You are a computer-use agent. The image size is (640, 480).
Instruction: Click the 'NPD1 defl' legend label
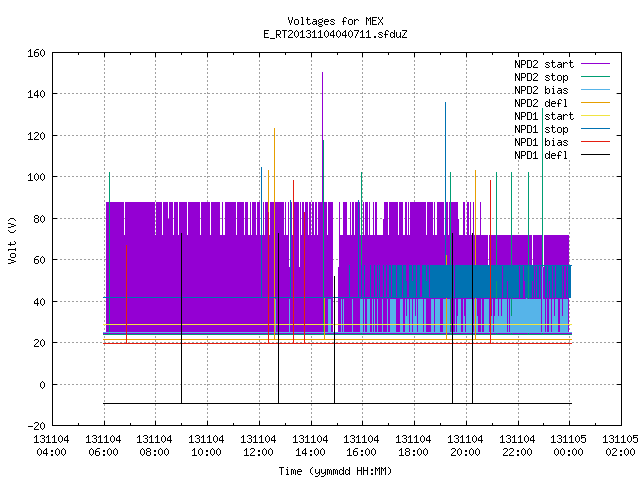click(541, 155)
